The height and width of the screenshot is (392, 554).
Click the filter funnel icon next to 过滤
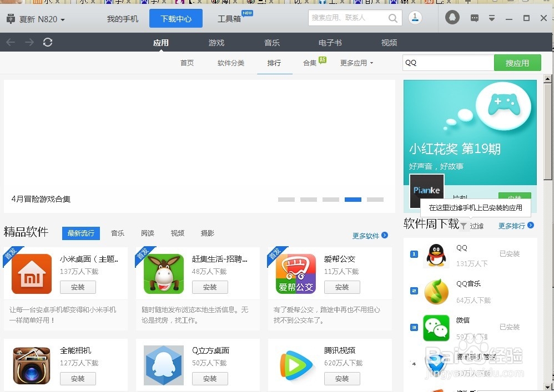pos(464,226)
